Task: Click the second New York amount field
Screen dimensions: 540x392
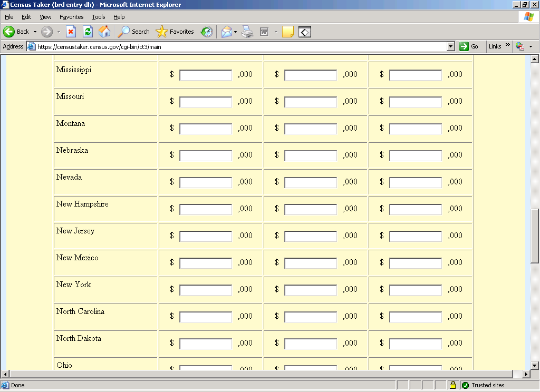Action: pos(311,290)
